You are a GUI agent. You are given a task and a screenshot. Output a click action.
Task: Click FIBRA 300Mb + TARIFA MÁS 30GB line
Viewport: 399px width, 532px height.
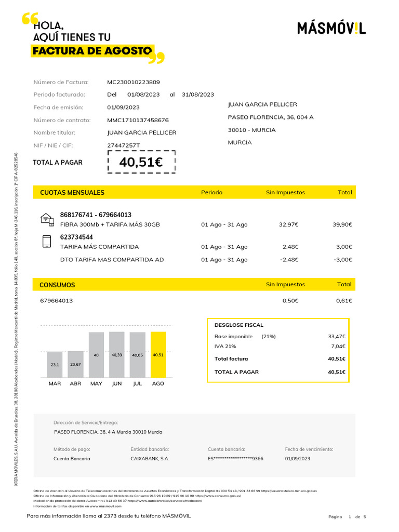(x=110, y=224)
